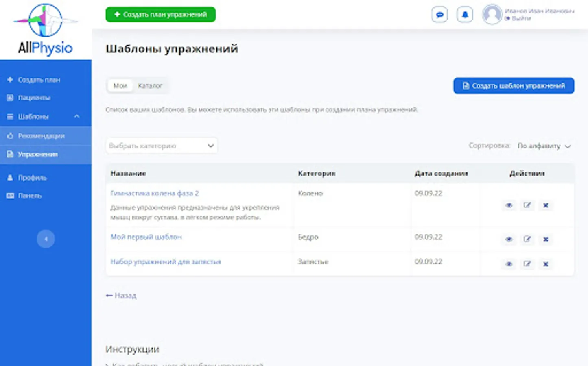The height and width of the screenshot is (366, 588).
Task: Delete the "Набор упражнений для запястья" template
Action: coord(546,264)
